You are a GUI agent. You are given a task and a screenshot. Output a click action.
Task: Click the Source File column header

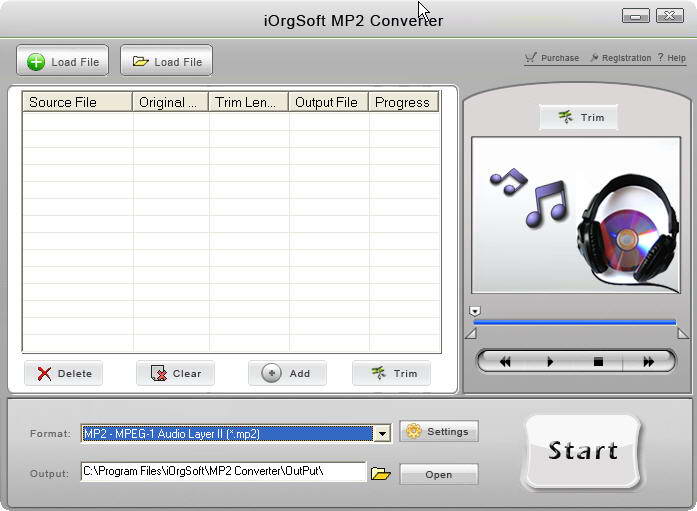pos(77,102)
